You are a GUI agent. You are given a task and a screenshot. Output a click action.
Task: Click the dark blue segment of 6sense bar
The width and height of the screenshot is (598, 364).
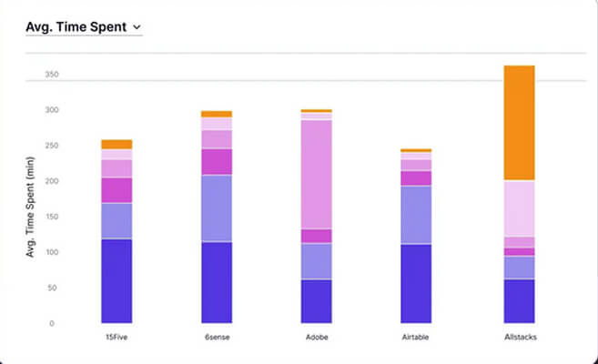217,283
